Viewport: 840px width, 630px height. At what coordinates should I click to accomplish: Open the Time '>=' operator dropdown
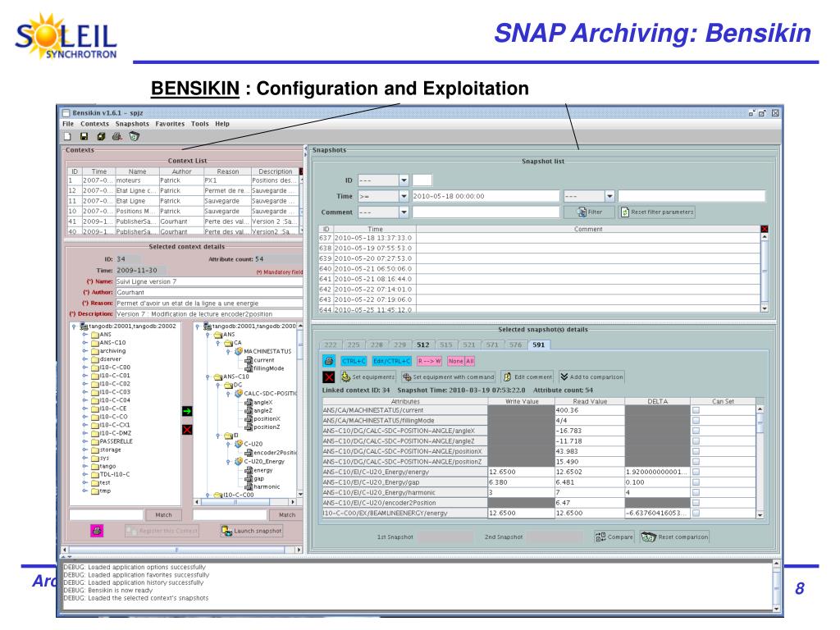tap(404, 197)
